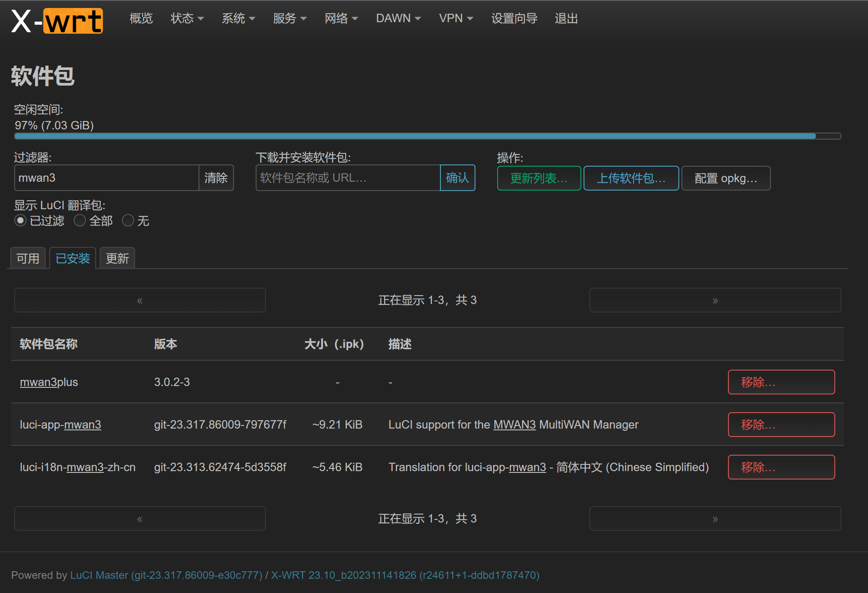Open the 设置向导 menu item
This screenshot has width=868, height=593.
coord(514,18)
